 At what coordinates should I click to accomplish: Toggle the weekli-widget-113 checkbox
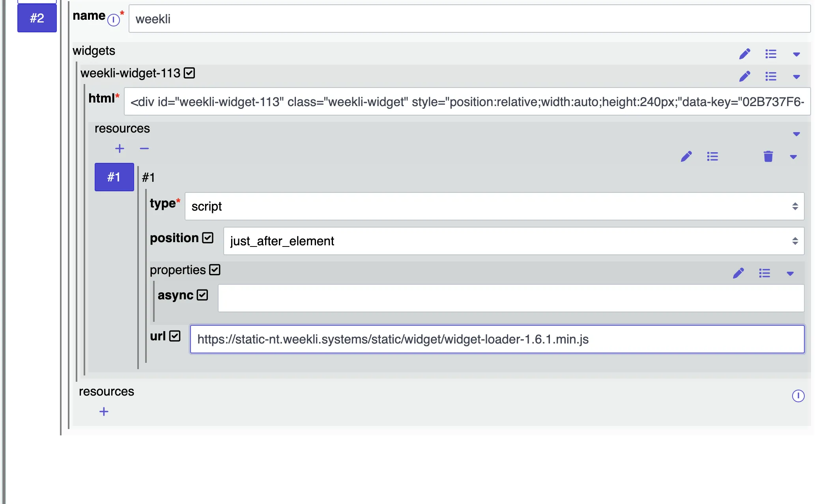189,73
